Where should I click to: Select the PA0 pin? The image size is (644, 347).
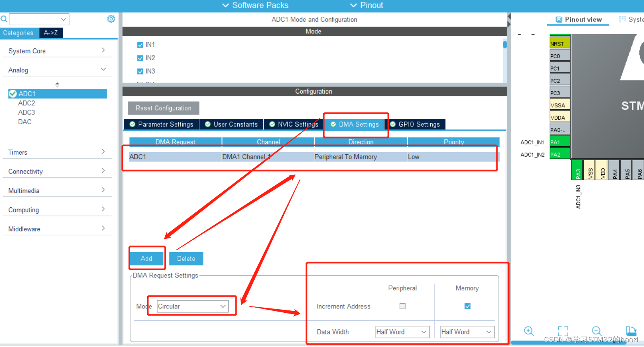click(560, 129)
